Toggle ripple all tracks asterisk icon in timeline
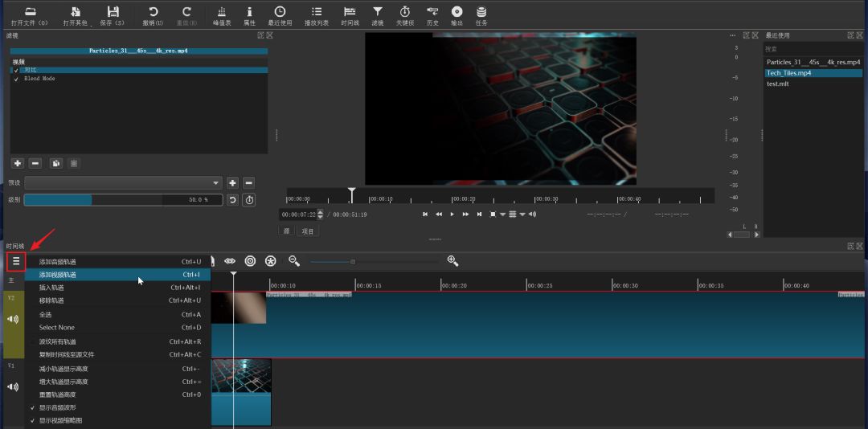The height and width of the screenshot is (429, 868). click(x=271, y=261)
